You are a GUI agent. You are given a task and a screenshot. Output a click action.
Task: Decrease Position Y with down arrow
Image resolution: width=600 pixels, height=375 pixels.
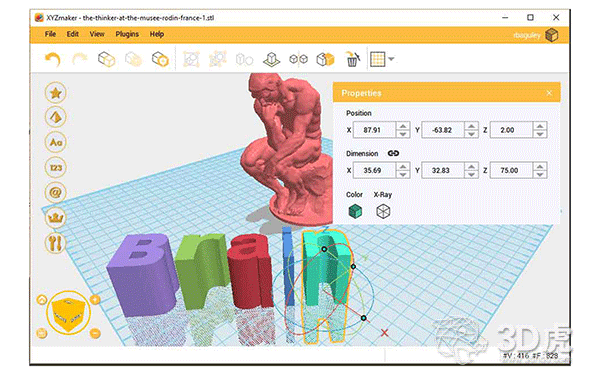coord(471,134)
